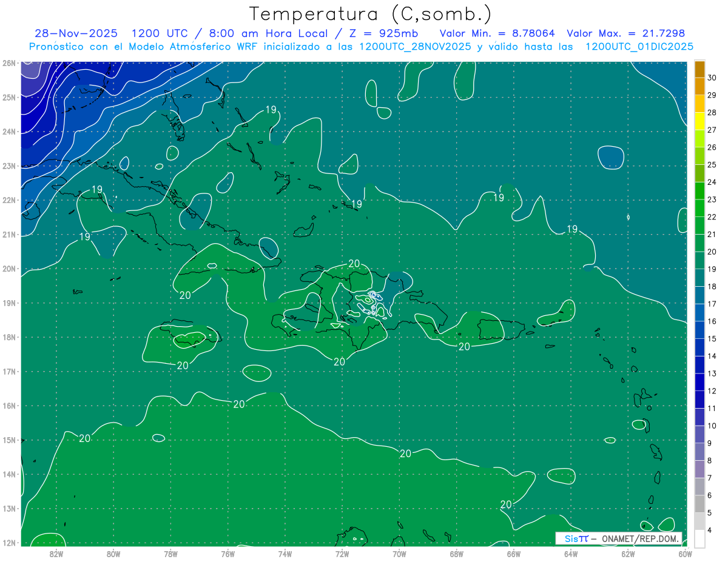Click the '20' contour label south of Jamaica
The width and height of the screenshot is (728, 562).
[183, 366]
